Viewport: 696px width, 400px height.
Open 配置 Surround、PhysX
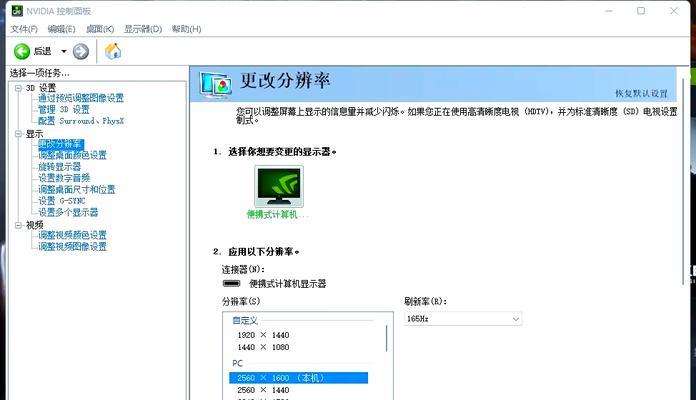[x=81, y=121]
